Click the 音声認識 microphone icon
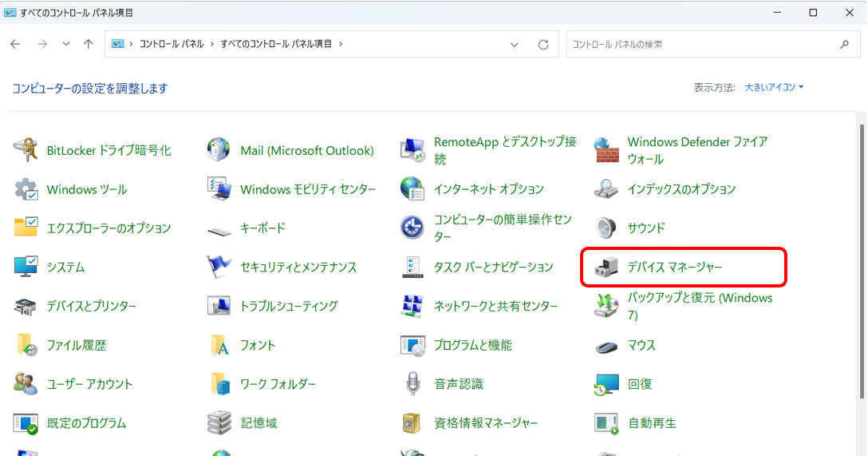The height and width of the screenshot is (456, 868). click(412, 383)
